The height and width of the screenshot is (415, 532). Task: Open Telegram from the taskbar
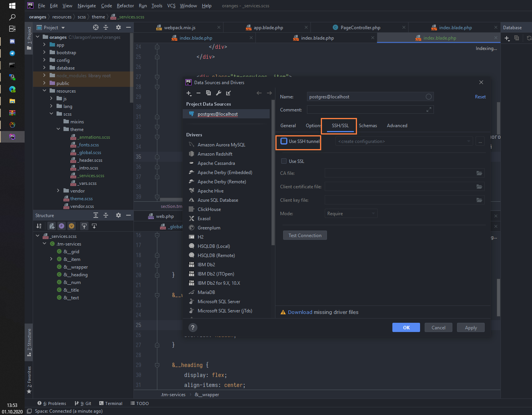point(12,53)
